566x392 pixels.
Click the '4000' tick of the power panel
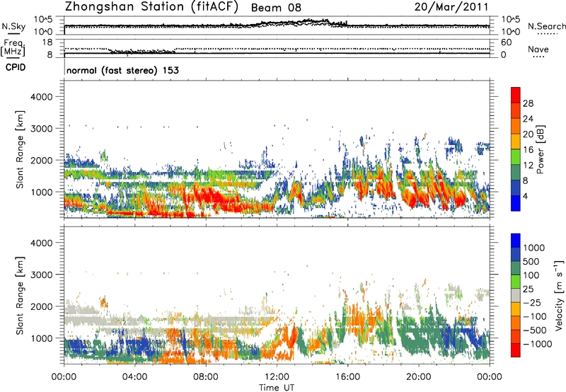42,97
